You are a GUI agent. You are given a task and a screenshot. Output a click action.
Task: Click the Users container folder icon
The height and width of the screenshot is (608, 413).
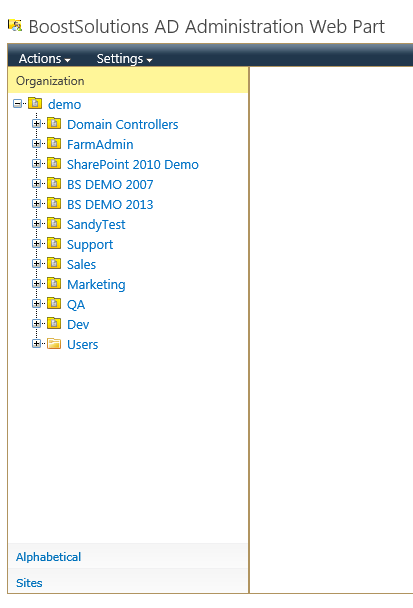pyautogui.click(x=54, y=344)
